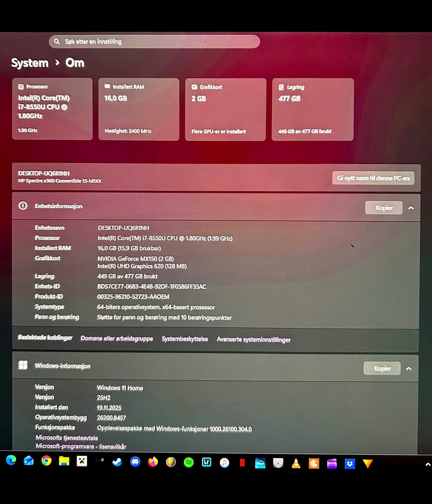Open Spotify from the taskbar

click(x=189, y=463)
